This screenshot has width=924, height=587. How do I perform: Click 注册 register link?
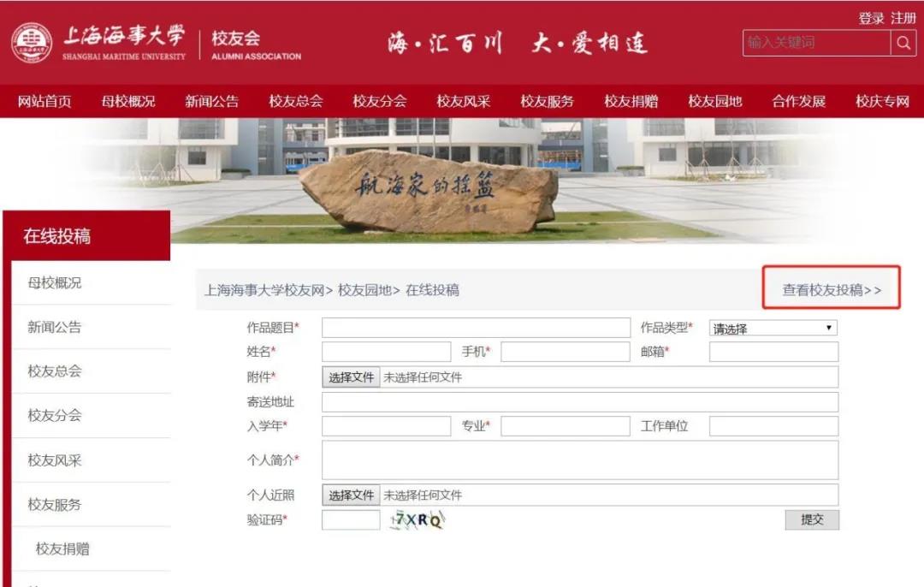[903, 18]
